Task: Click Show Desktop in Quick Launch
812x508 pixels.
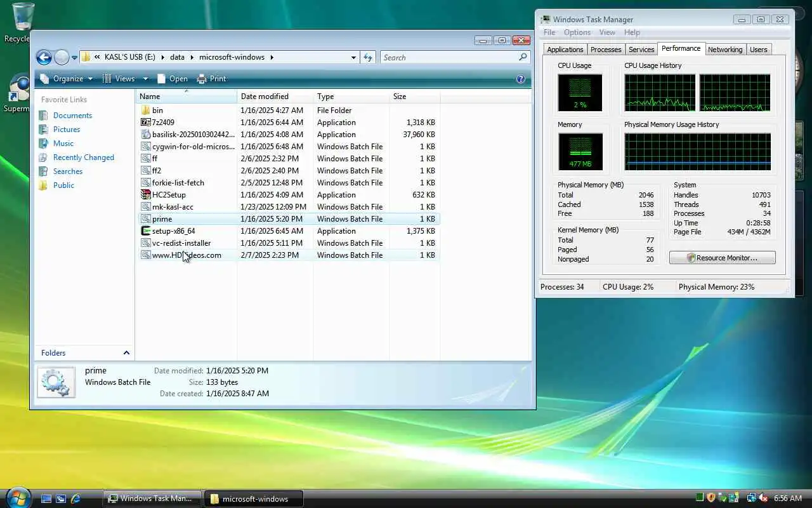Action: pos(46,499)
